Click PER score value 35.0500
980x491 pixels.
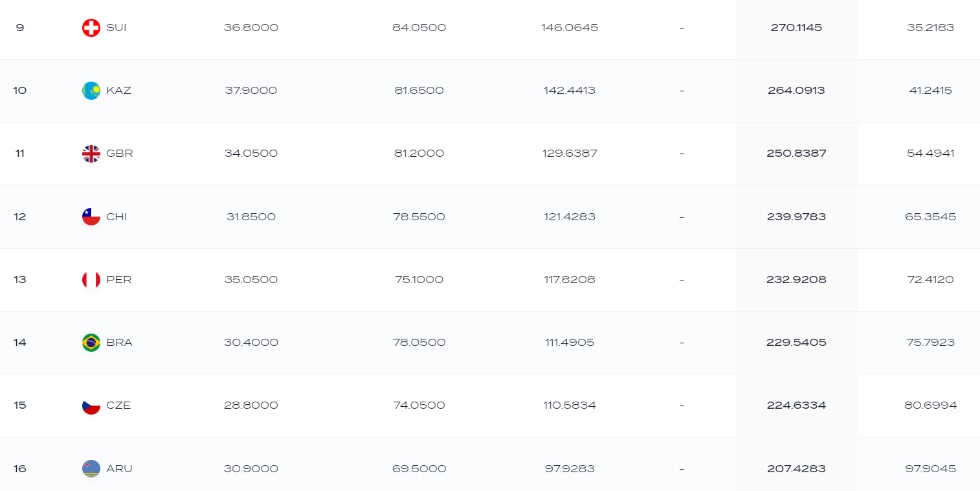point(251,280)
